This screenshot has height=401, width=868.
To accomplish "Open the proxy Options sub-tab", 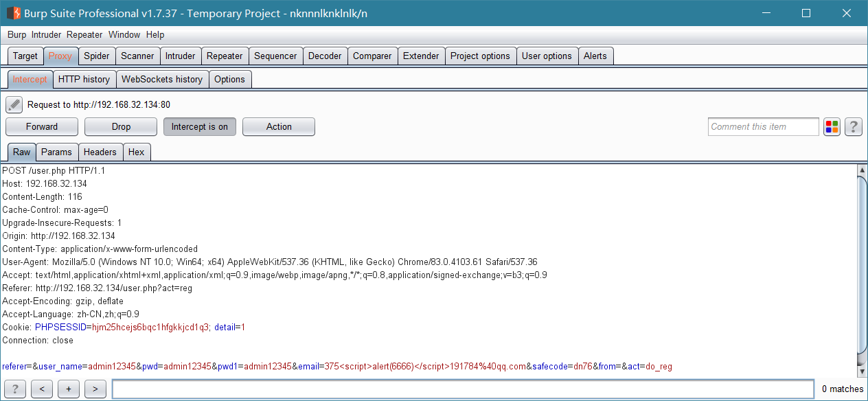I will (229, 79).
